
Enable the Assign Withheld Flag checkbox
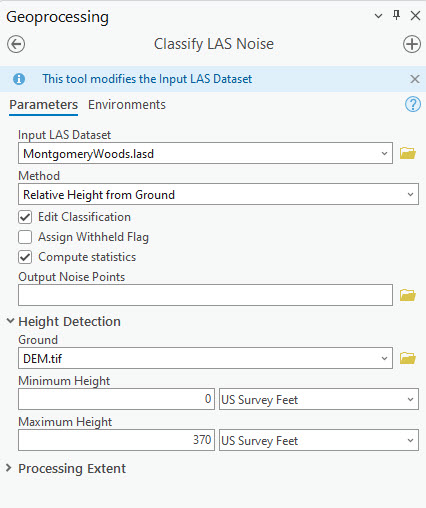pyautogui.click(x=25, y=237)
